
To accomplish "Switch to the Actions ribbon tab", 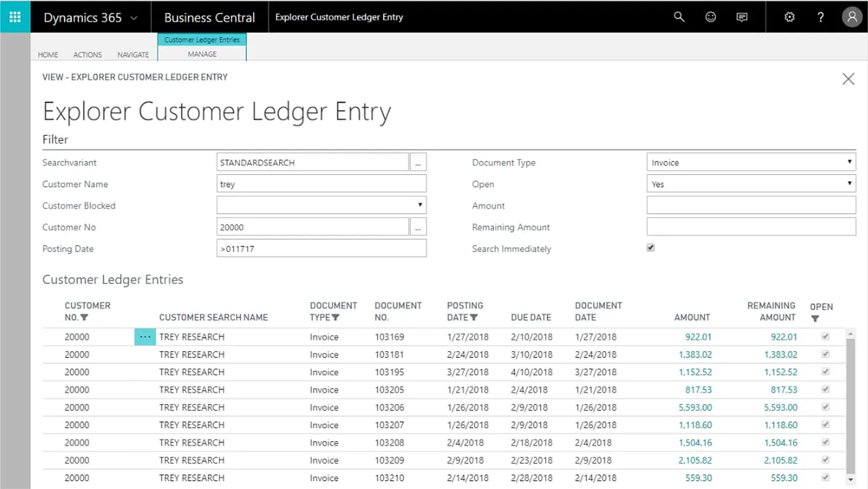I will (x=87, y=55).
